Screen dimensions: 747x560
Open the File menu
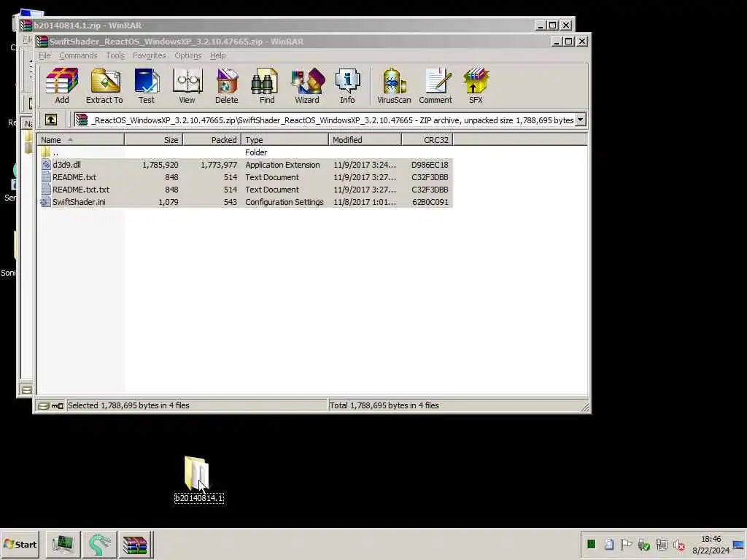tap(44, 55)
